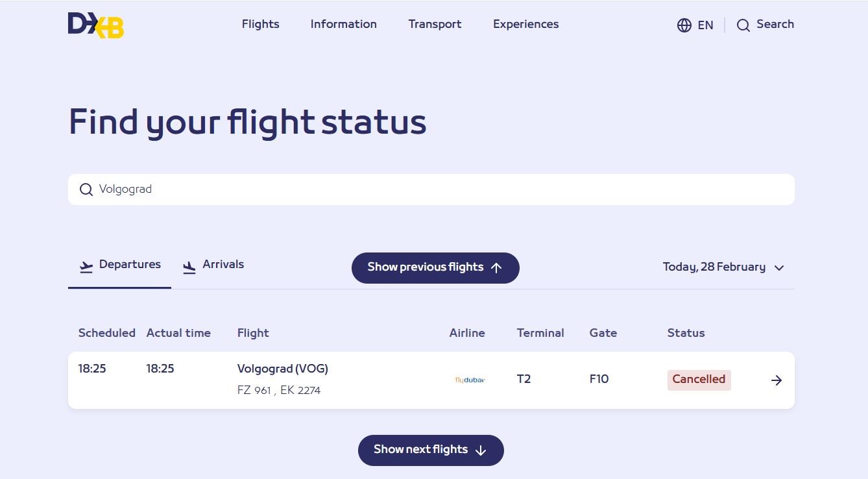Open the Experiences navigation menu
Viewport: 868px width, 479px height.
click(x=525, y=24)
